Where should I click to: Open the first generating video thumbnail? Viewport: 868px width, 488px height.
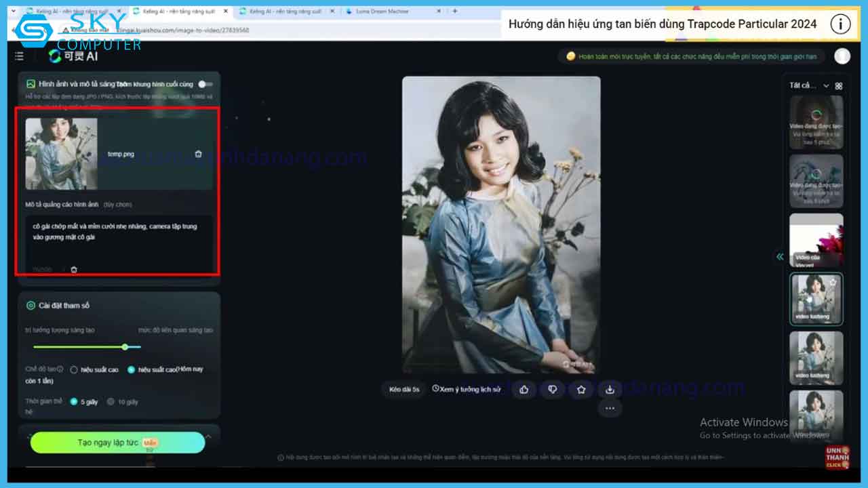click(816, 122)
